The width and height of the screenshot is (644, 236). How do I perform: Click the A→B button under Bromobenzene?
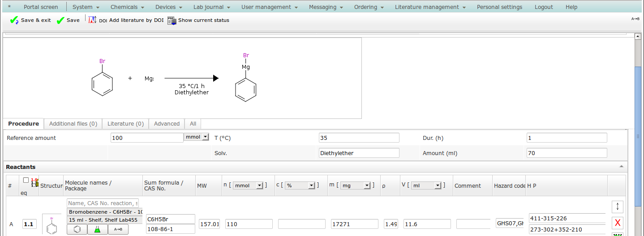tap(118, 229)
